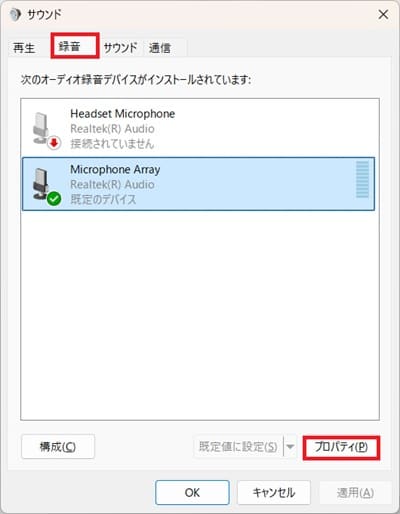Open the 通信 tab
This screenshot has height=514, width=400.
(x=160, y=48)
